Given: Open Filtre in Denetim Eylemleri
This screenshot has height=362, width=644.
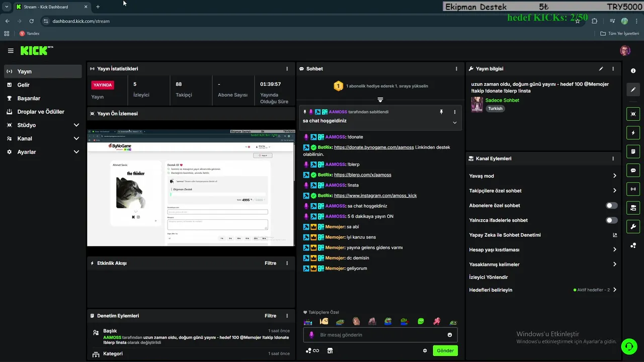Looking at the screenshot, I should point(270,316).
